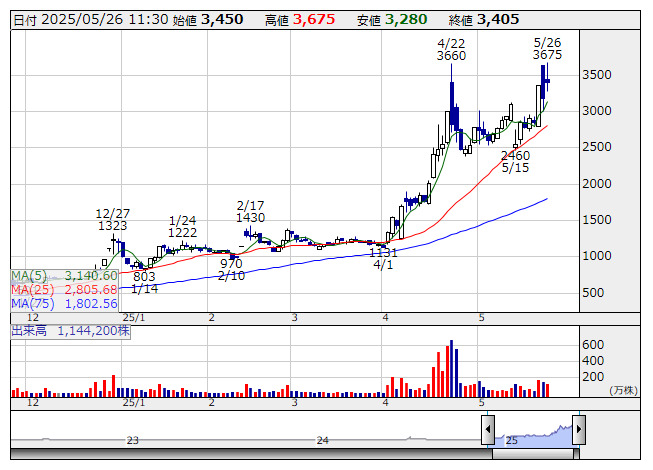Click the shaded range selection in the navigator

tap(533, 435)
